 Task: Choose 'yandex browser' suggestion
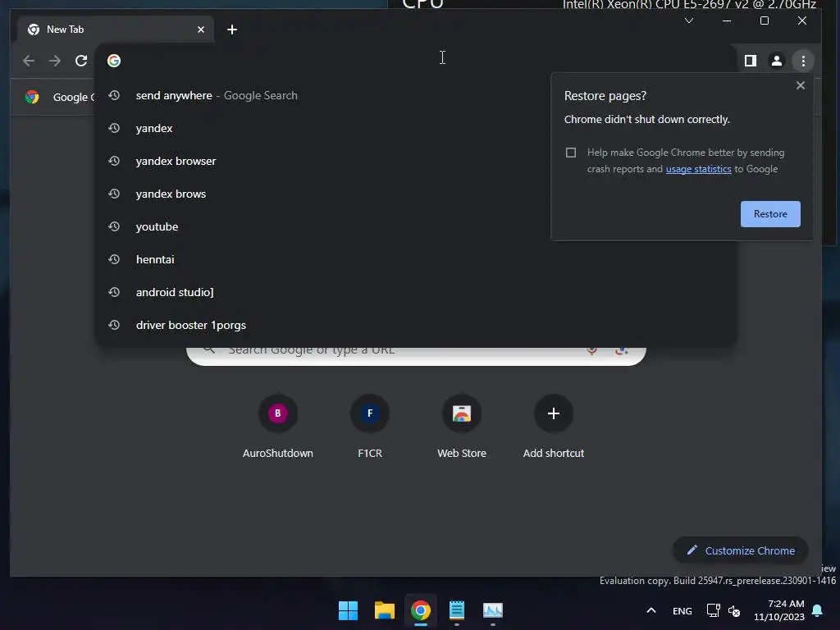point(415,161)
